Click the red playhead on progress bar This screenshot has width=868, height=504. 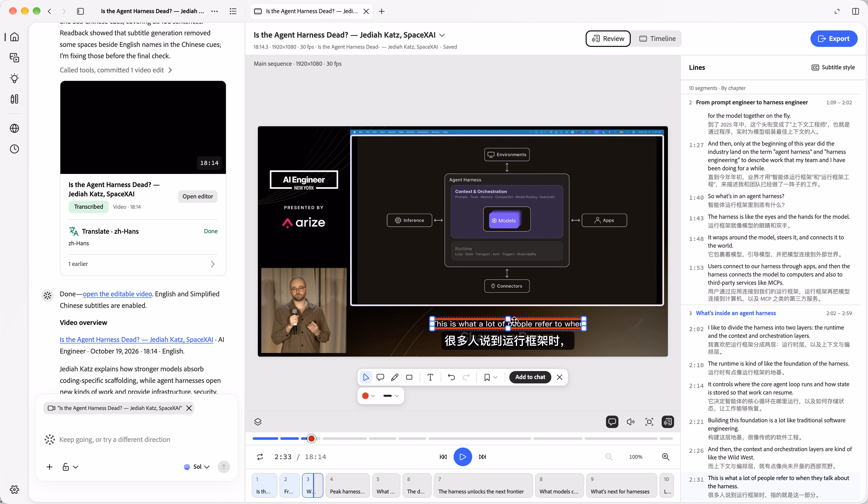(311, 438)
